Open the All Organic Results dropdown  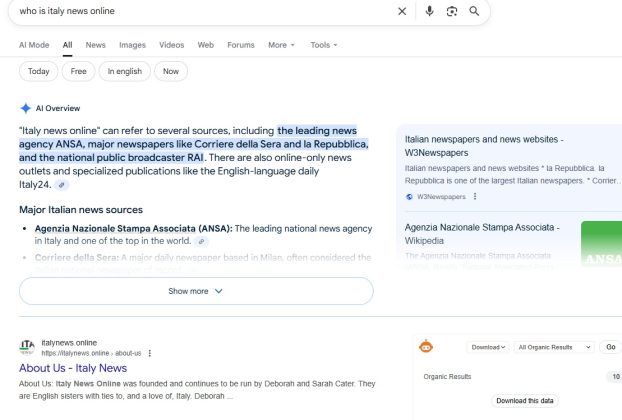coord(550,347)
